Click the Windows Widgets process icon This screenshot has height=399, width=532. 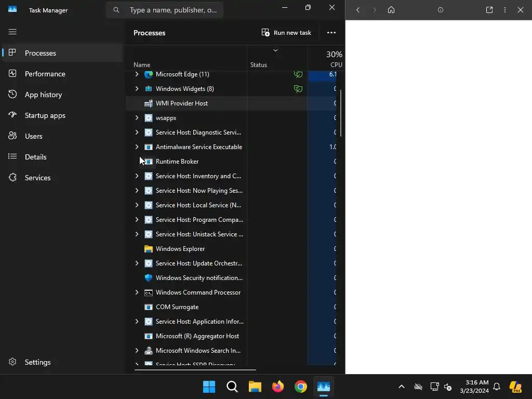(x=148, y=89)
